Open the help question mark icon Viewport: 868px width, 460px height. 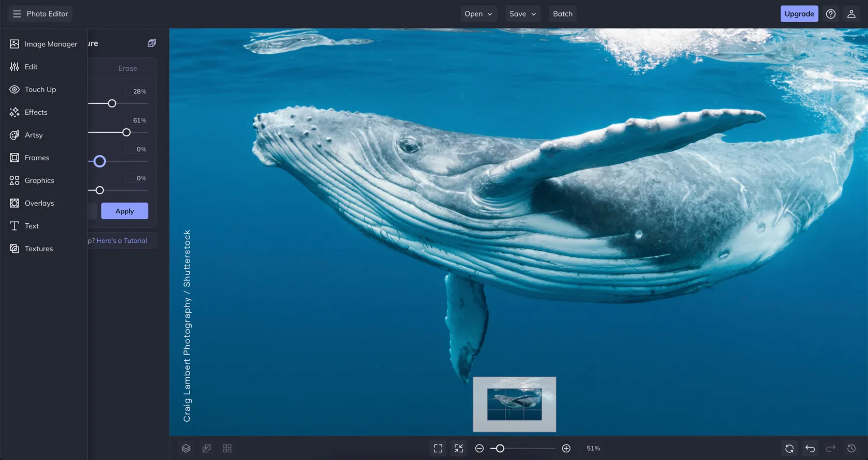click(x=831, y=14)
